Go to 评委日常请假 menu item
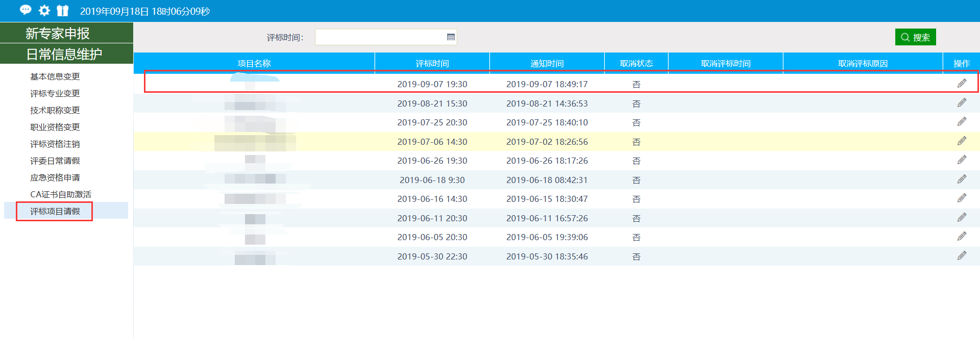This screenshot has height=338, width=980. coord(55,161)
